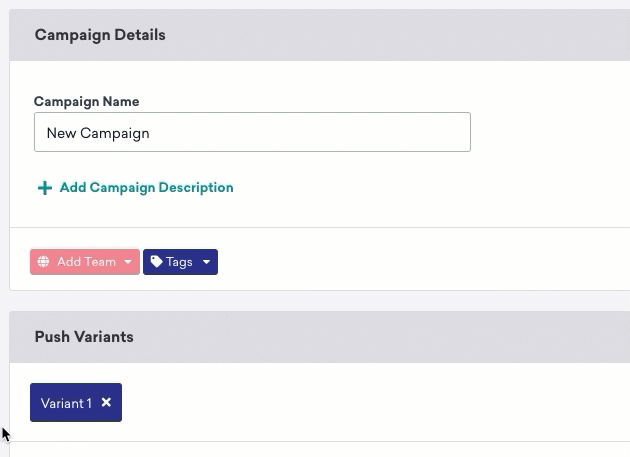Click the word "Description" in teal link

click(x=196, y=188)
